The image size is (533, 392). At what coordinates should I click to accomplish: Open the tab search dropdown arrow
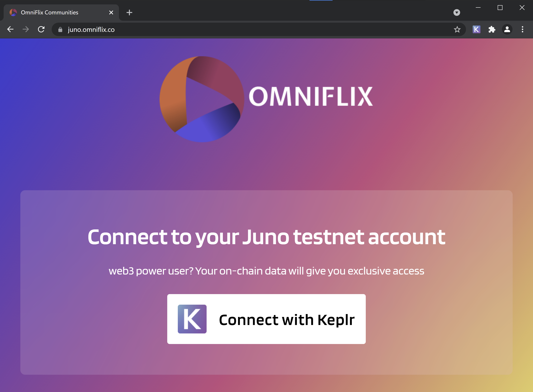click(457, 12)
